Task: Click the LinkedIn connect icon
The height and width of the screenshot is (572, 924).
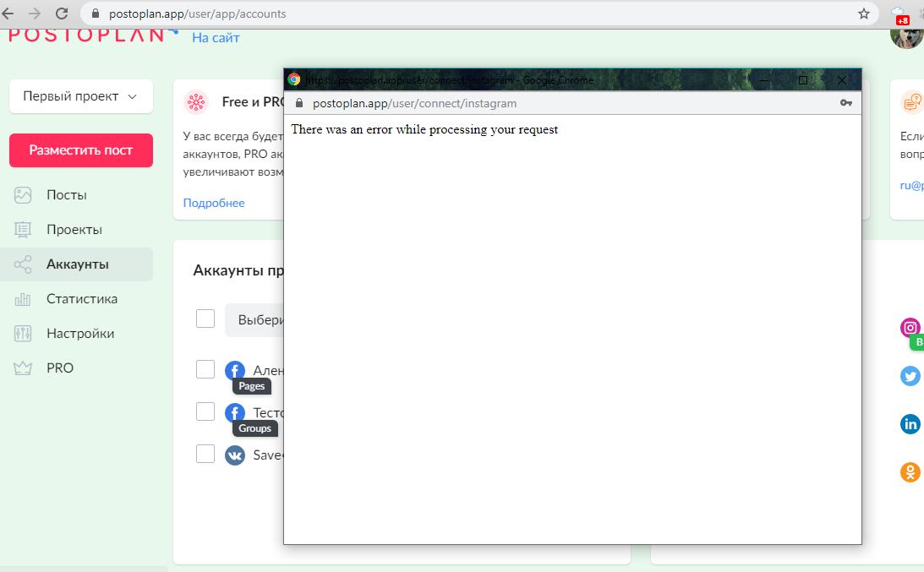Action: click(x=910, y=424)
